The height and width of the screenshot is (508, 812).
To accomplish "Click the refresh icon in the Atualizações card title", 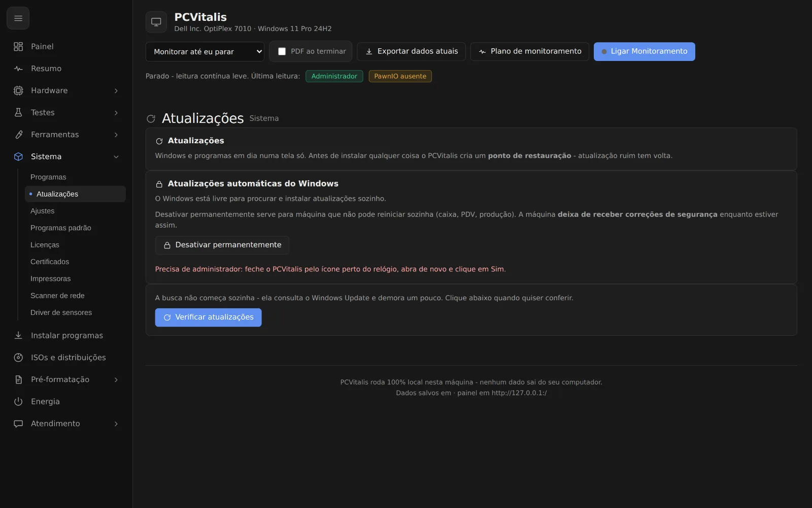I will 159,141.
